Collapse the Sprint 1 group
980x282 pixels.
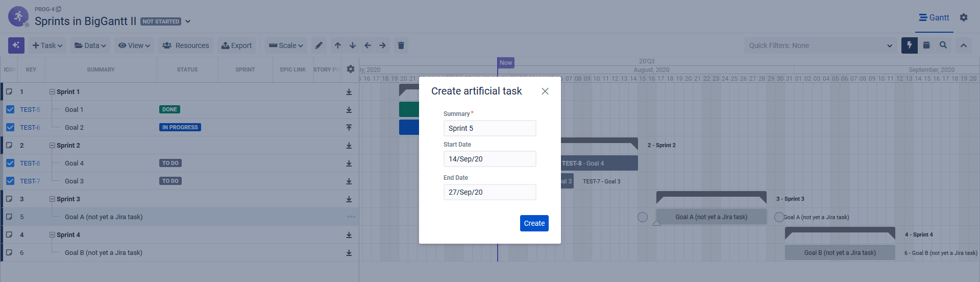click(x=52, y=92)
